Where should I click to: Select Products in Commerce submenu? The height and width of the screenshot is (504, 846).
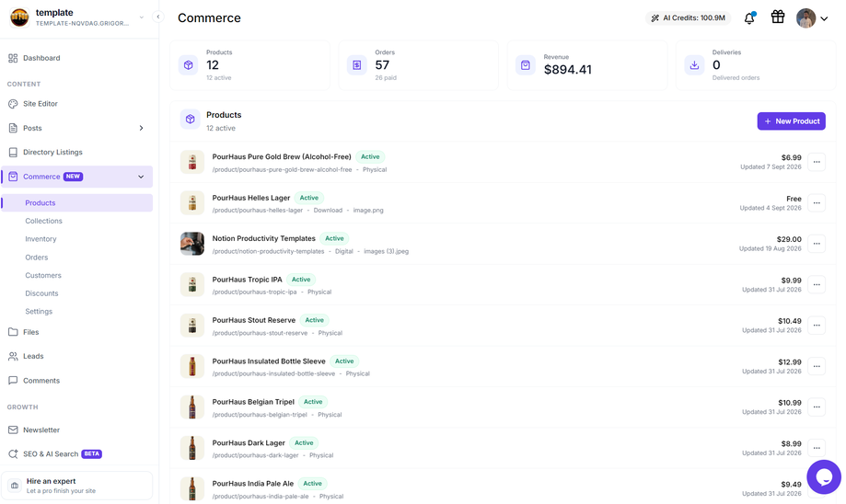76,202
